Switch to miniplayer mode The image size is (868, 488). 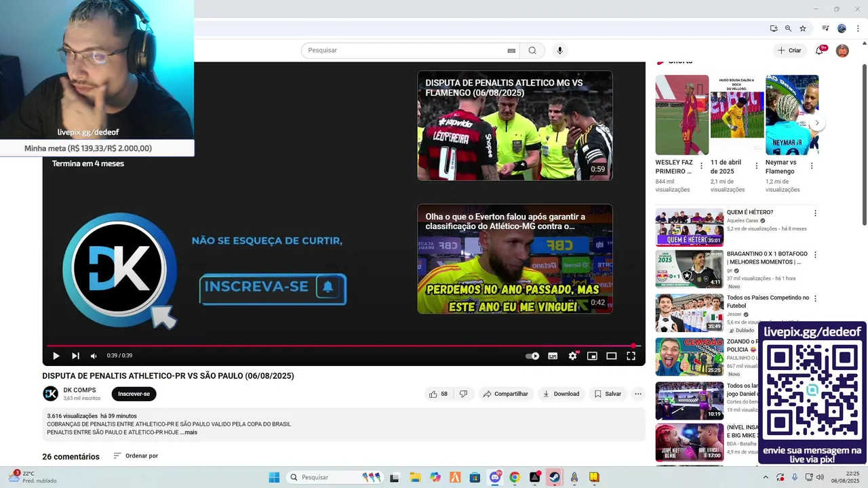(592, 356)
